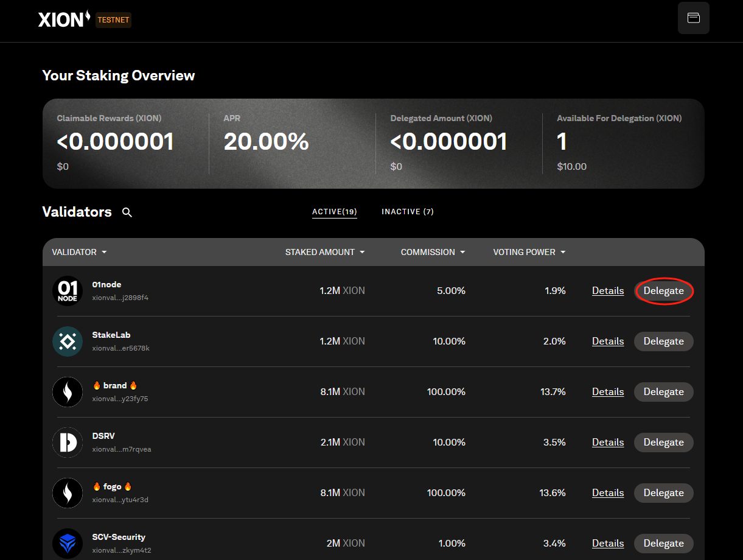Click the StakeLab validator logo
743x560 pixels.
(68, 341)
